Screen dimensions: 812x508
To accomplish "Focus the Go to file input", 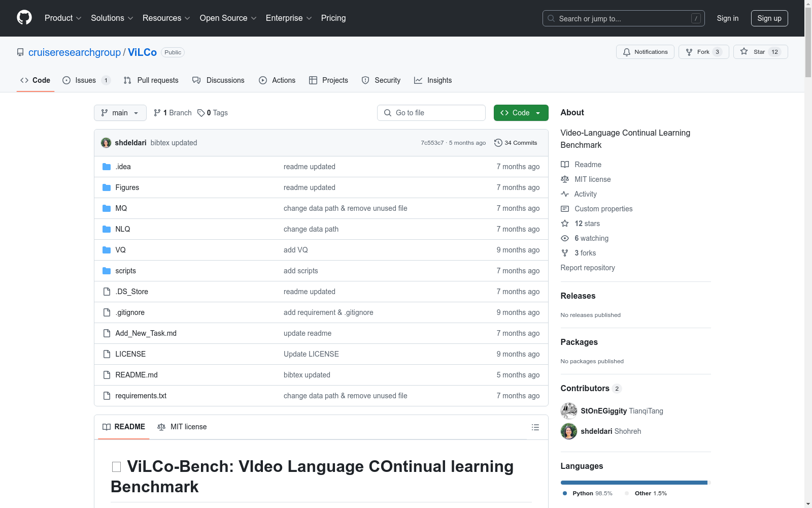I will (431, 113).
